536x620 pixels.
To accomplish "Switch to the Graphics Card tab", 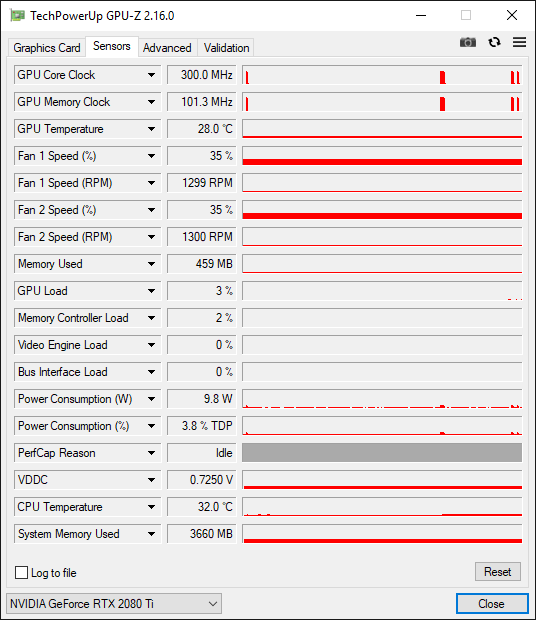I will [47, 48].
